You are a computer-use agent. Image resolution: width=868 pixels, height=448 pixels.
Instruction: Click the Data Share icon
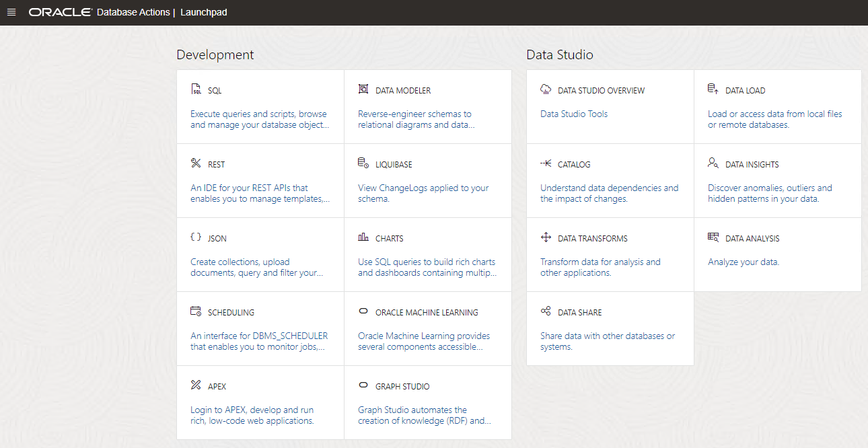546,311
